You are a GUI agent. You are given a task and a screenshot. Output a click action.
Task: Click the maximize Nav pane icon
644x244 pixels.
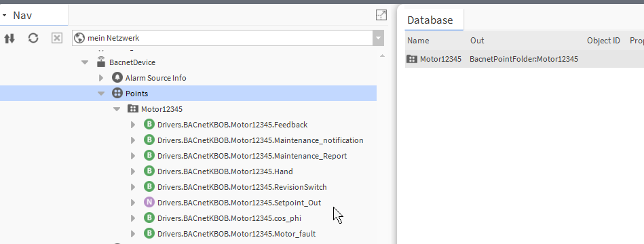pos(381,15)
